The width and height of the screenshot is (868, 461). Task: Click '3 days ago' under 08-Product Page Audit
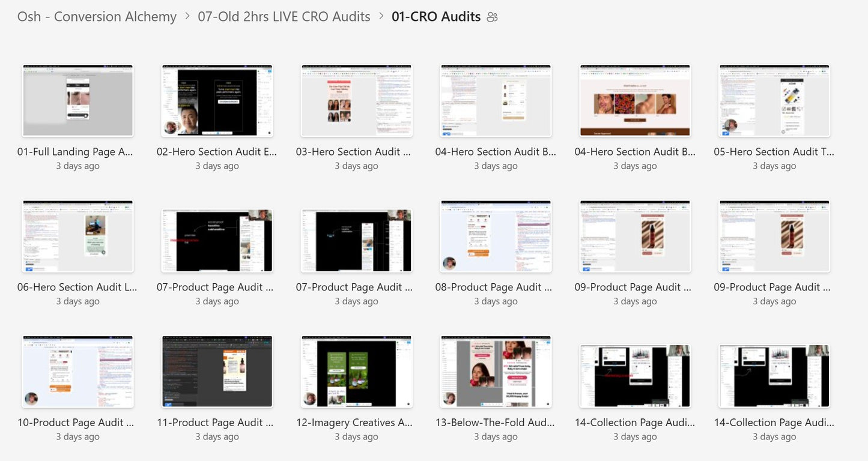[x=496, y=302]
